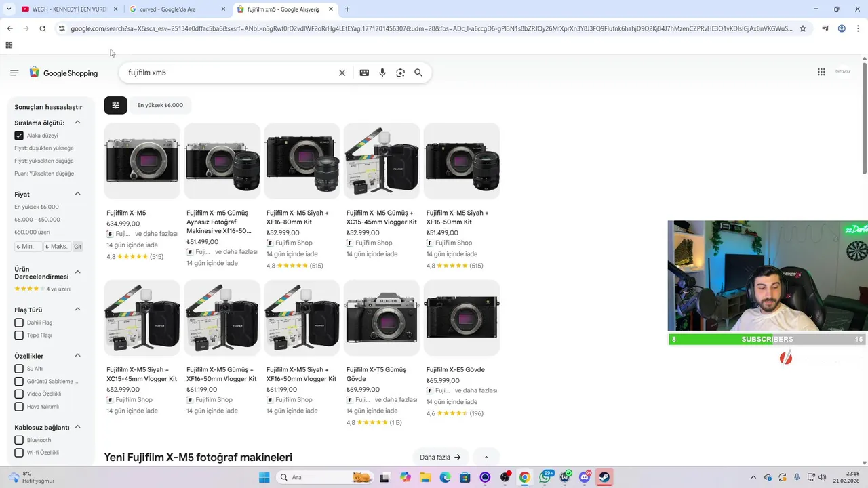Collapse the Sıralama ölçütü section

click(x=77, y=123)
